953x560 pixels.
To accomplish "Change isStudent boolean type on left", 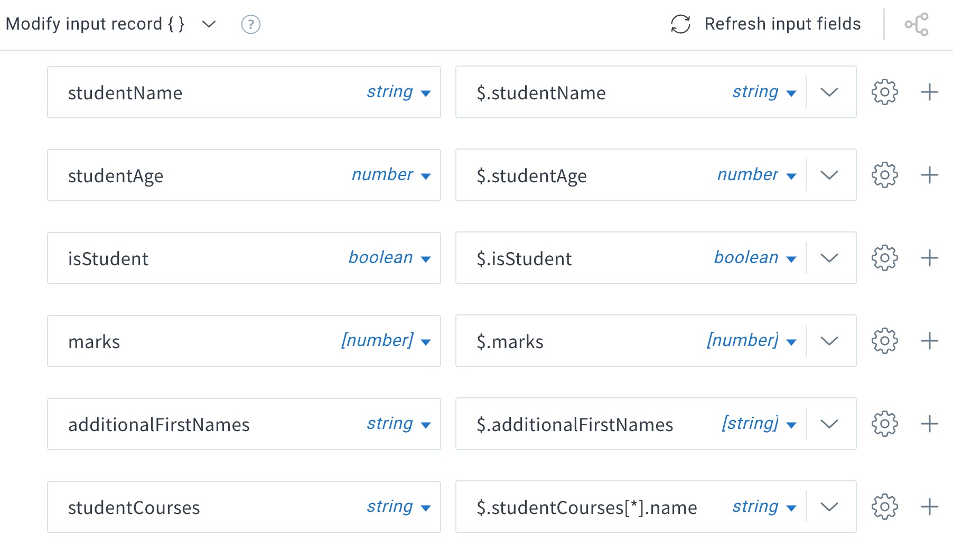I will 389,258.
